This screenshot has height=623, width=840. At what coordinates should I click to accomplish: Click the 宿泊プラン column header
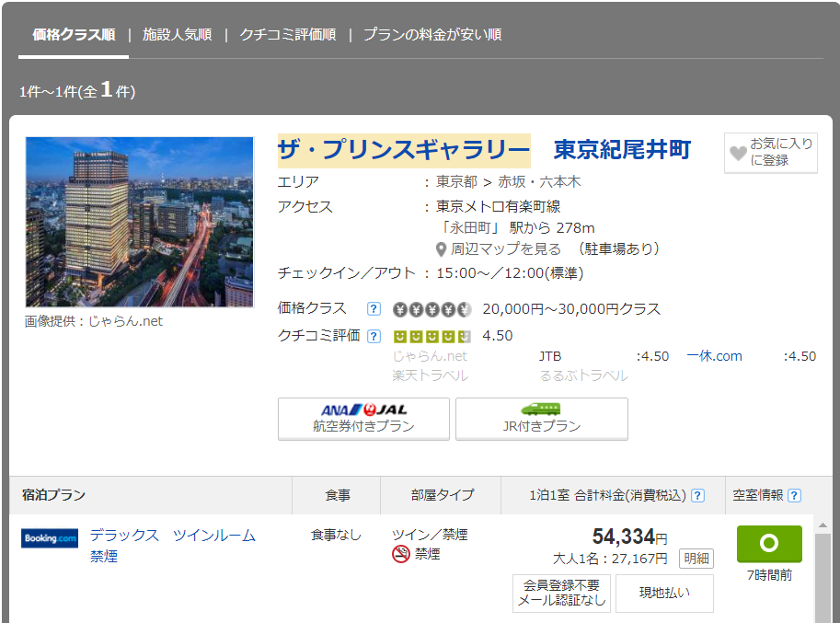coord(53,495)
